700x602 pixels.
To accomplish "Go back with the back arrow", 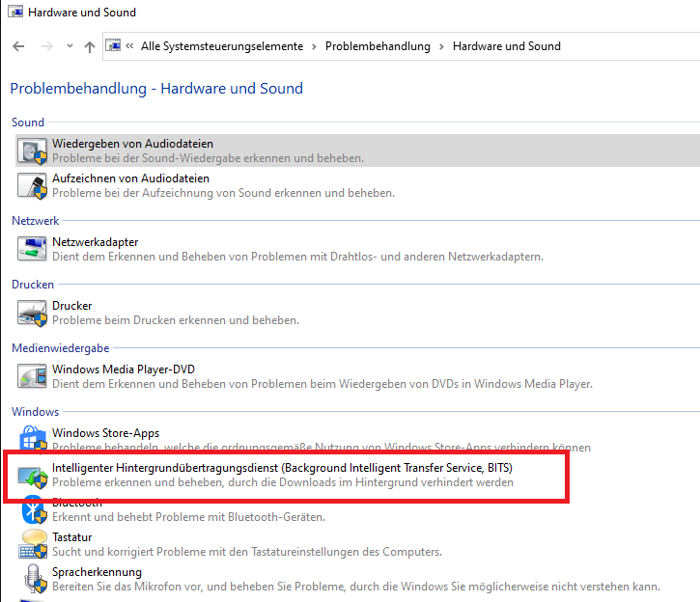I will click(18, 46).
